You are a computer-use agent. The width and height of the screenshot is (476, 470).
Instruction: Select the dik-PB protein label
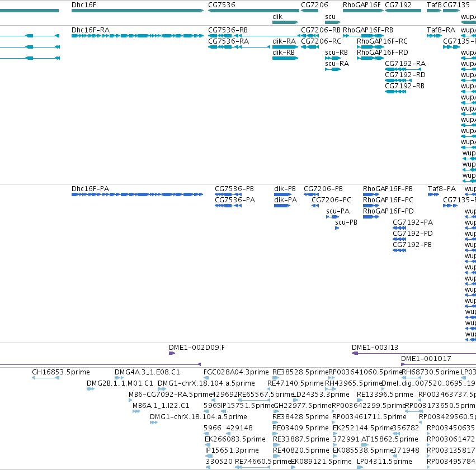click(285, 189)
